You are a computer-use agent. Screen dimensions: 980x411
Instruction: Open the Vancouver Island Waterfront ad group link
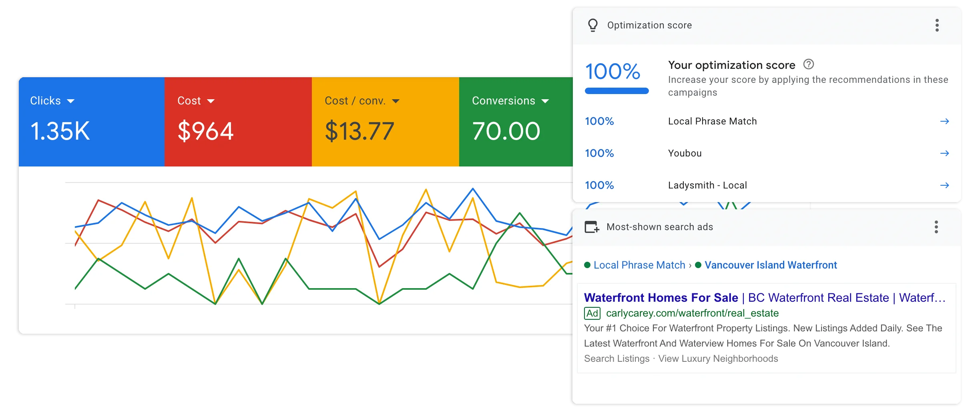click(x=770, y=265)
